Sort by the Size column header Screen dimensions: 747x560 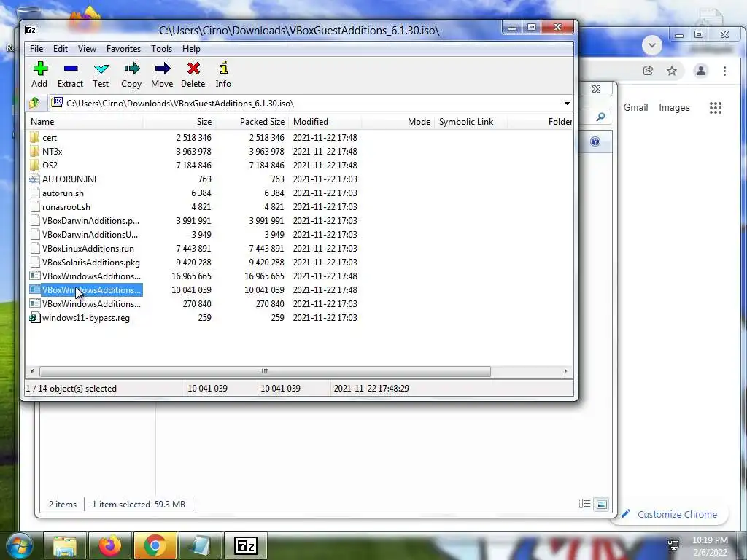[179, 122]
